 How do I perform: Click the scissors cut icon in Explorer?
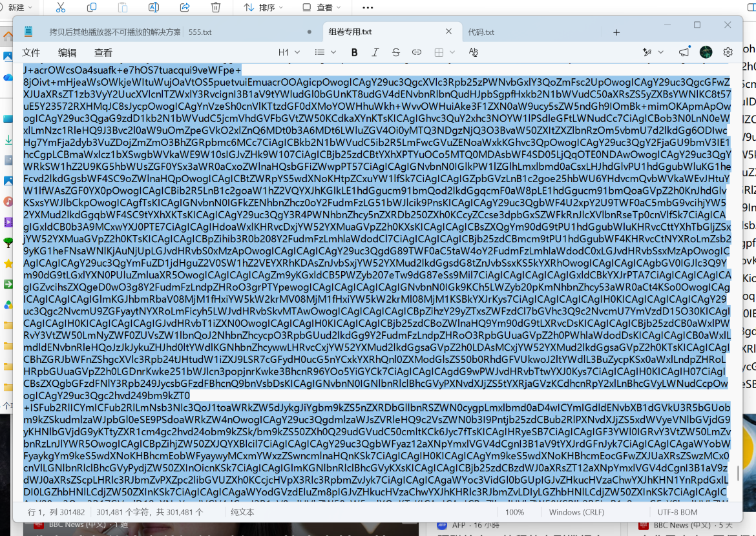click(60, 7)
